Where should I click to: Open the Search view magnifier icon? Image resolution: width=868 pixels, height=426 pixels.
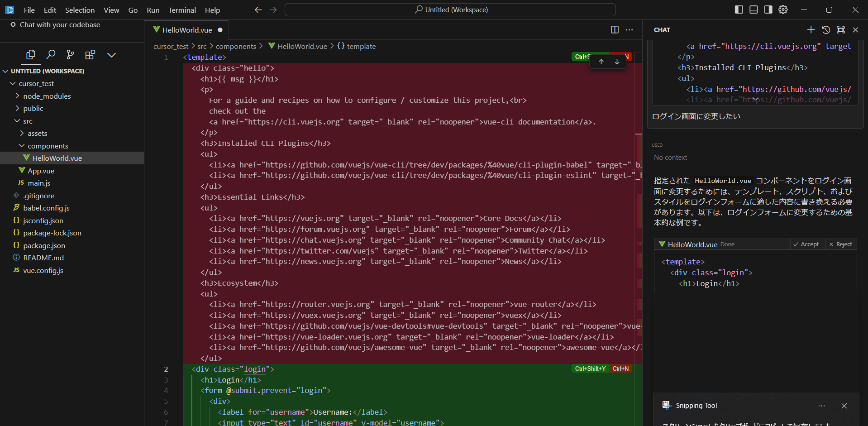pyautogui.click(x=51, y=55)
